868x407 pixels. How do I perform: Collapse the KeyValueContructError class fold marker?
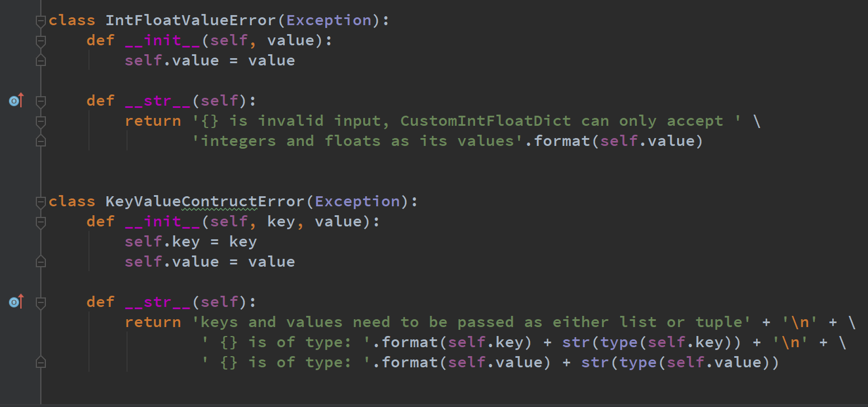(x=40, y=202)
